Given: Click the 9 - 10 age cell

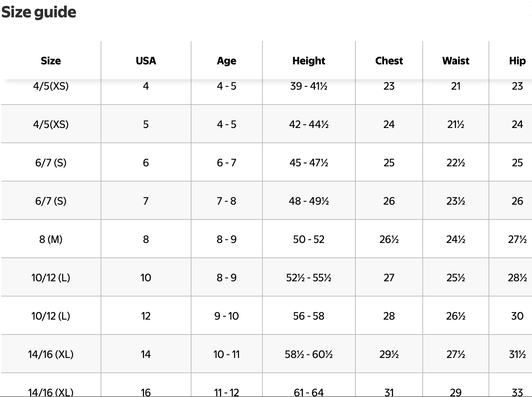Looking at the screenshot, I should click(x=227, y=316).
